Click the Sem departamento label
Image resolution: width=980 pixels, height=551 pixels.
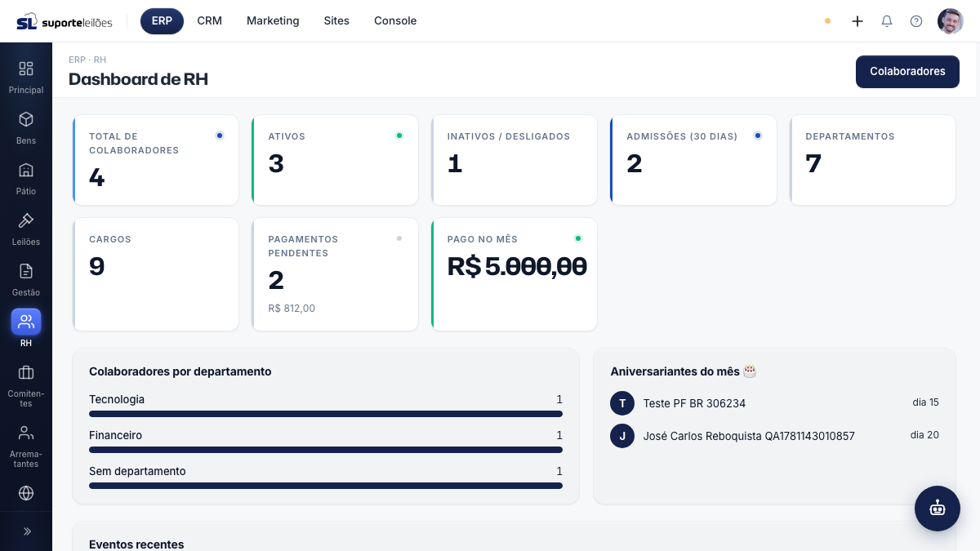[137, 471]
